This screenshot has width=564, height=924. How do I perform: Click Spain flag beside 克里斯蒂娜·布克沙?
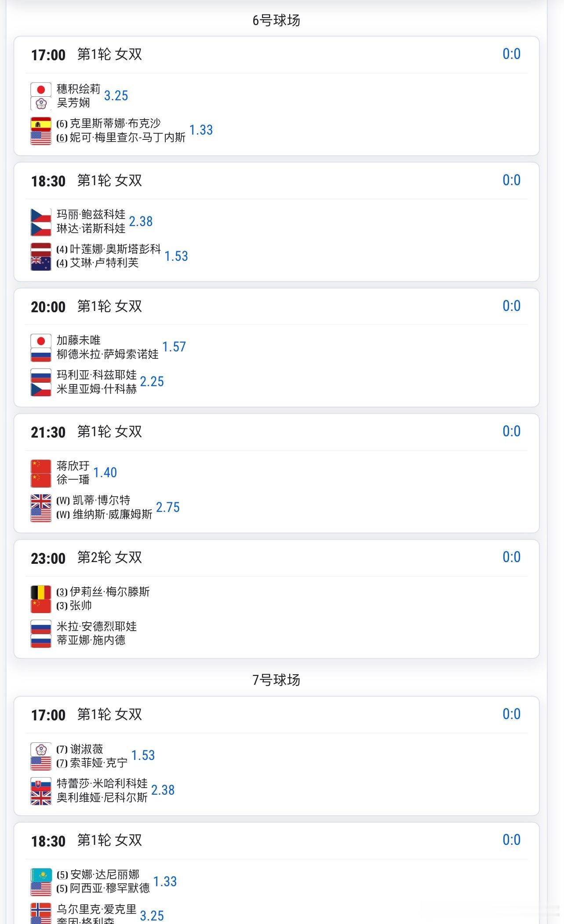41,124
